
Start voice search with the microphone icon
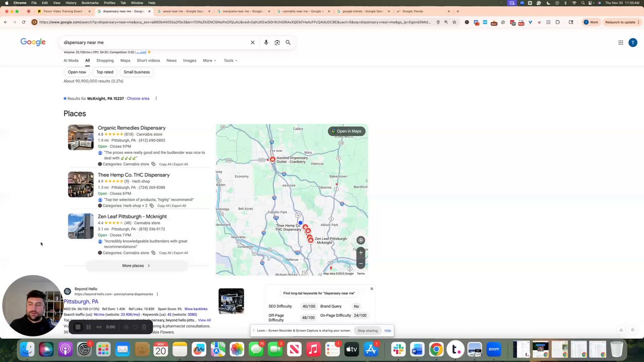click(x=266, y=42)
